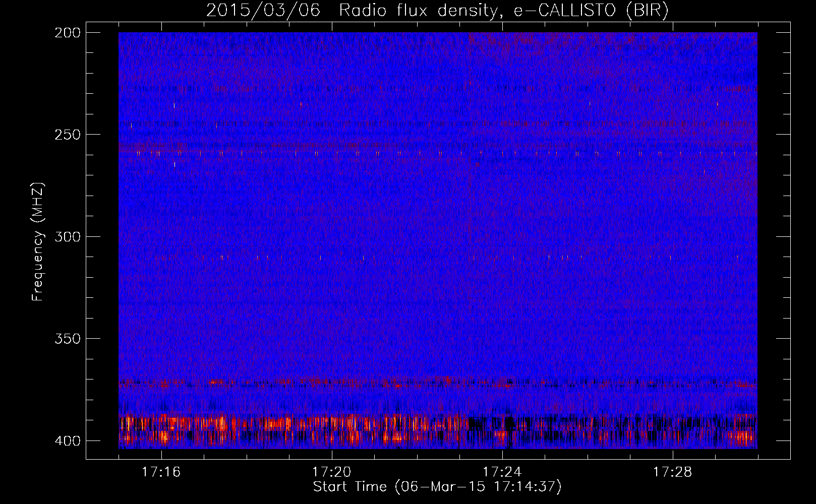Select the 'Frequency (MHZ)' axis label
The width and height of the screenshot is (816, 504).
tap(38, 242)
